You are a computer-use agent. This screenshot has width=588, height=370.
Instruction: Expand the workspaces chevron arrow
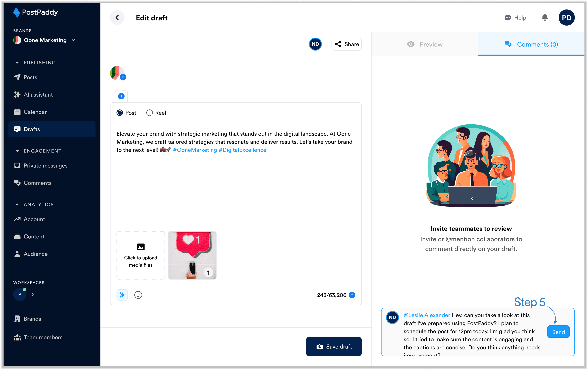32,295
